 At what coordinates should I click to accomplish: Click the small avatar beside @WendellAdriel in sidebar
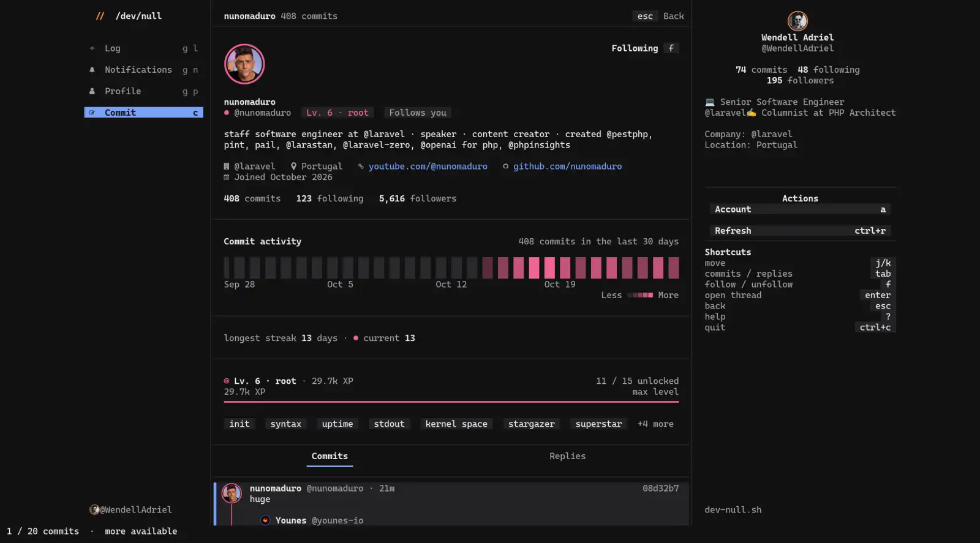coord(94,510)
